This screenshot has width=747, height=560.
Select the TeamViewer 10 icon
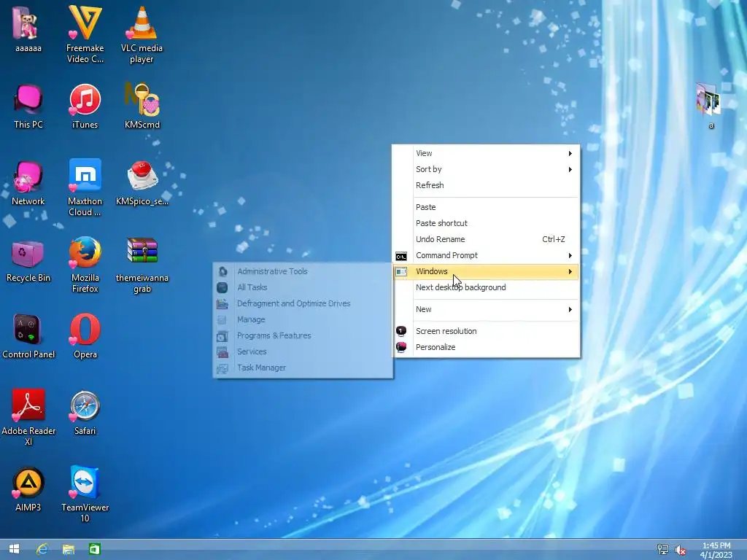coord(85,494)
